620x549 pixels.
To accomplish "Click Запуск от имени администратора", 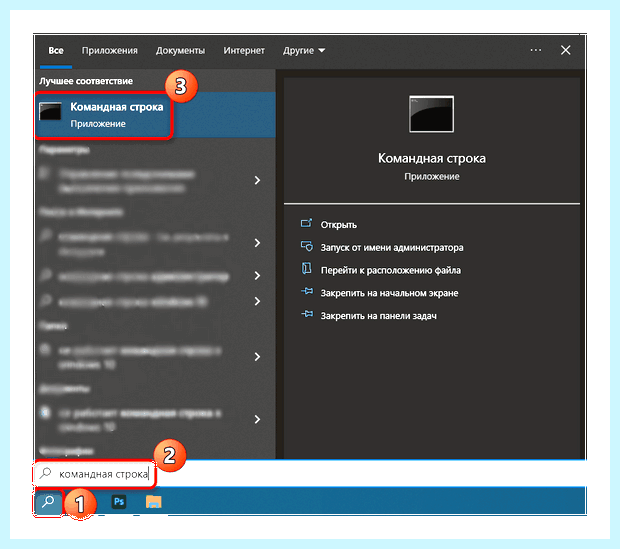I will point(392,248).
